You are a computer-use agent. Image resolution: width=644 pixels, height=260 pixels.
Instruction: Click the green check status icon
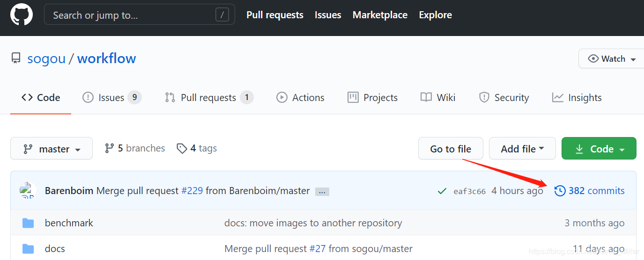(441, 191)
